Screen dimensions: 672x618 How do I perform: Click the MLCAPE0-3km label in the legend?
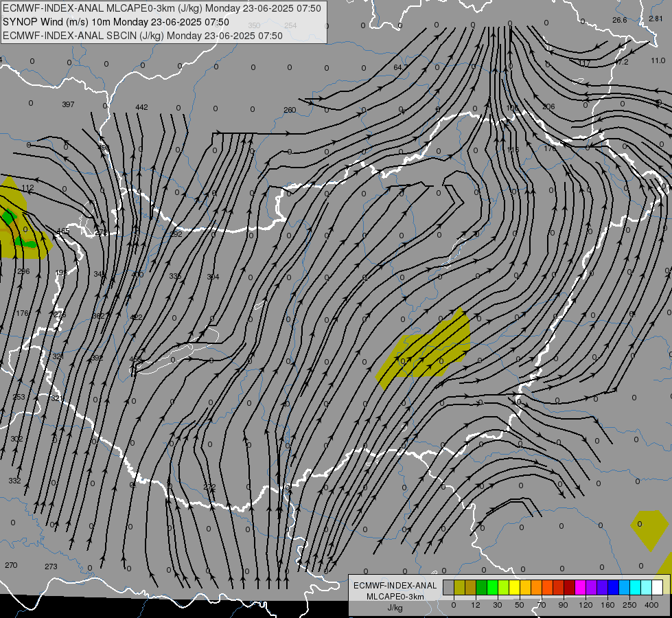coord(395,597)
